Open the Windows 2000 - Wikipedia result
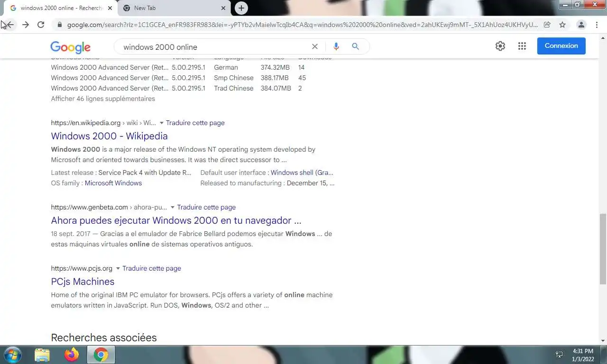 [110, 136]
